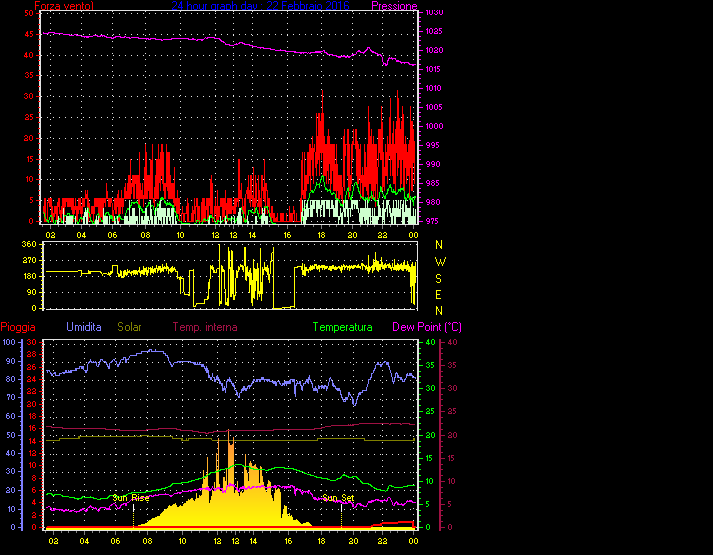This screenshot has height=555, width=713.
Task: Select the '1000' pressure axis value
Action: (x=434, y=126)
